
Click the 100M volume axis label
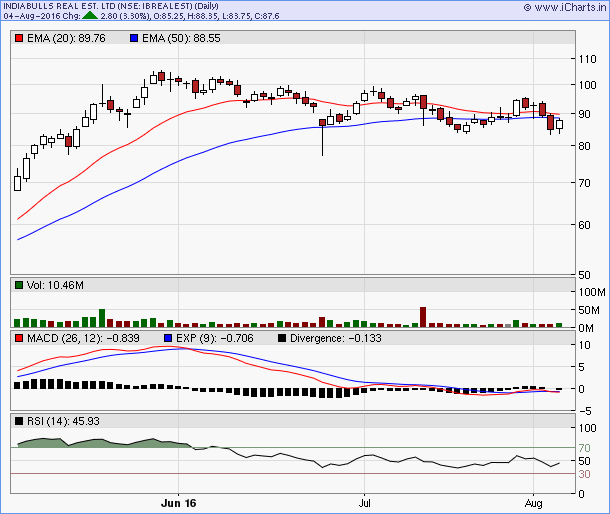click(x=592, y=292)
